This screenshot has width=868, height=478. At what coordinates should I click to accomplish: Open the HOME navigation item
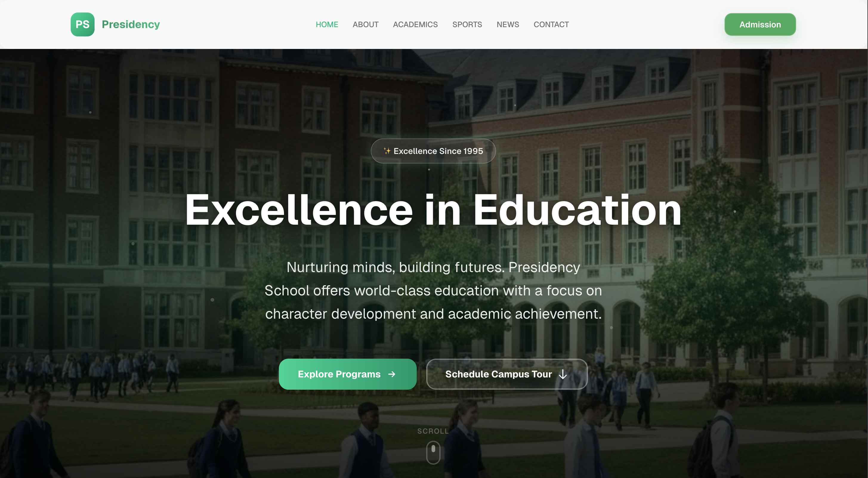coord(327,24)
